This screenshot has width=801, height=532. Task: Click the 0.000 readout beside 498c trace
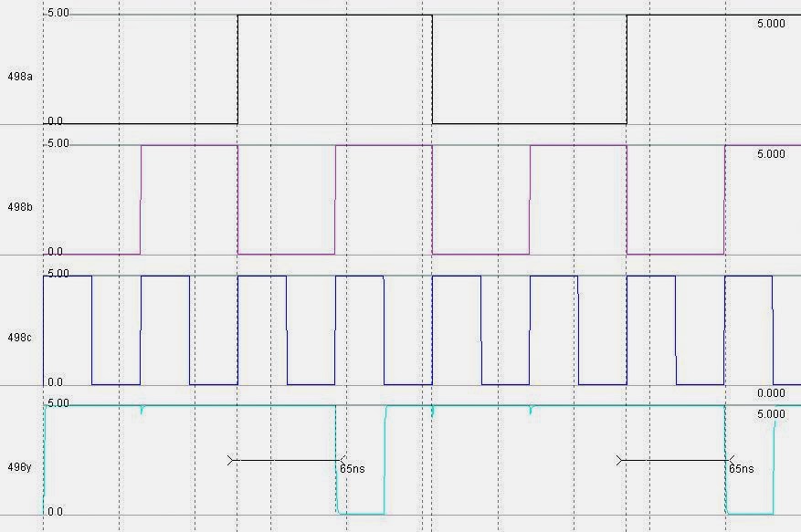click(x=772, y=394)
